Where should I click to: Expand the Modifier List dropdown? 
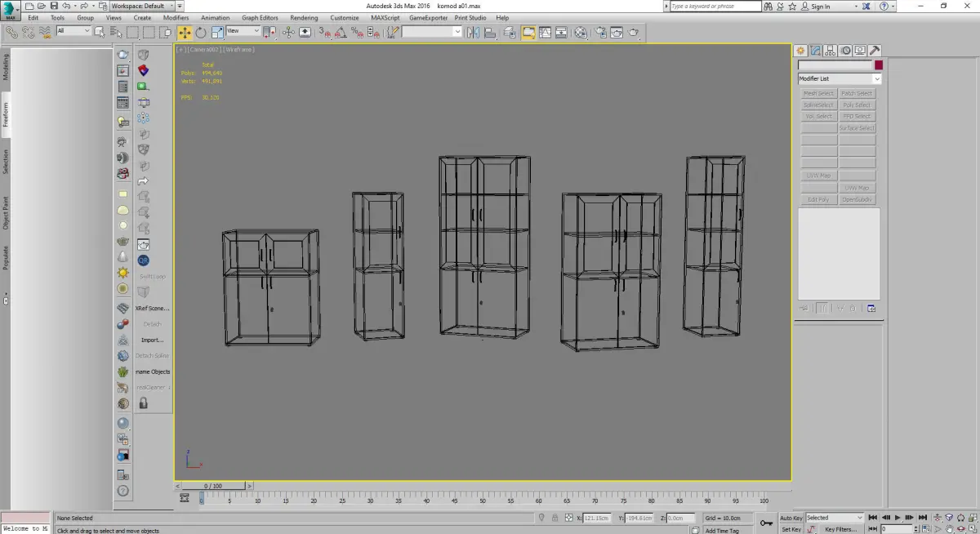point(840,78)
